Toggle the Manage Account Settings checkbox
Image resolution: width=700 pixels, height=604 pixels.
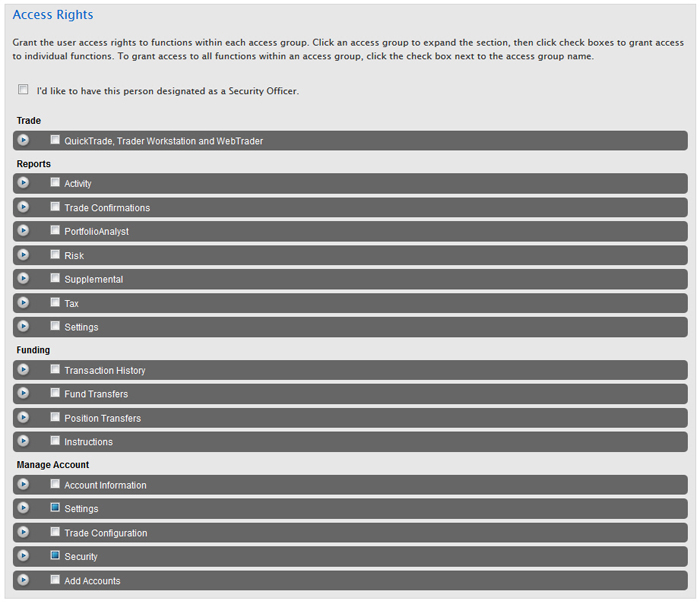click(55, 508)
